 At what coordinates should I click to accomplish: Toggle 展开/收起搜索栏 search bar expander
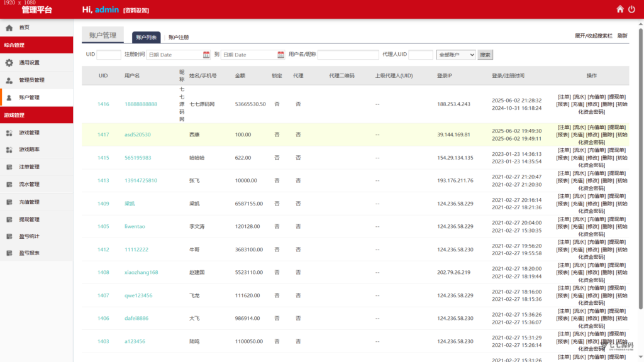pos(593,36)
